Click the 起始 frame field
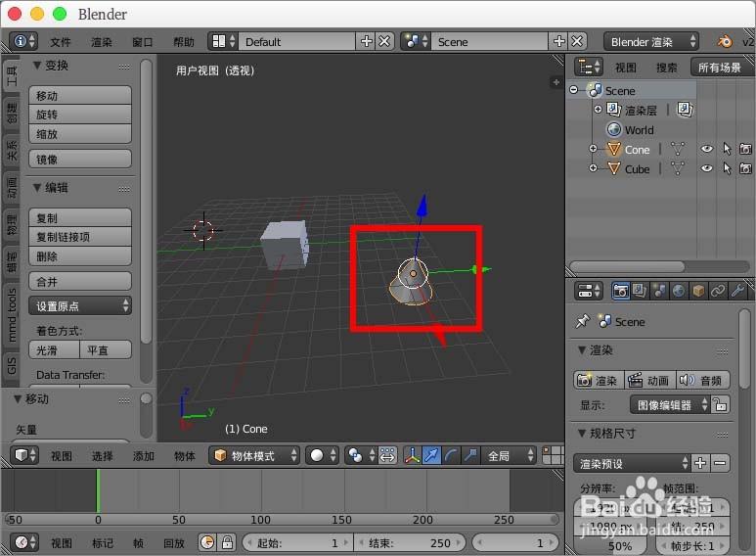756x556 pixels. click(297, 543)
